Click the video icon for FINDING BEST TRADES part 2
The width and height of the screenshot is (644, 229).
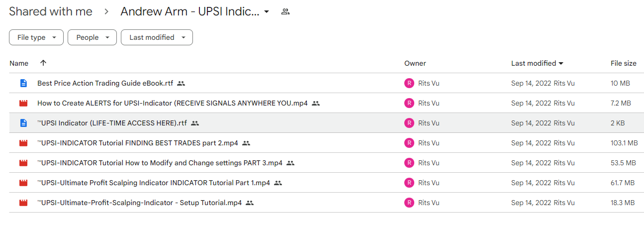[23, 143]
